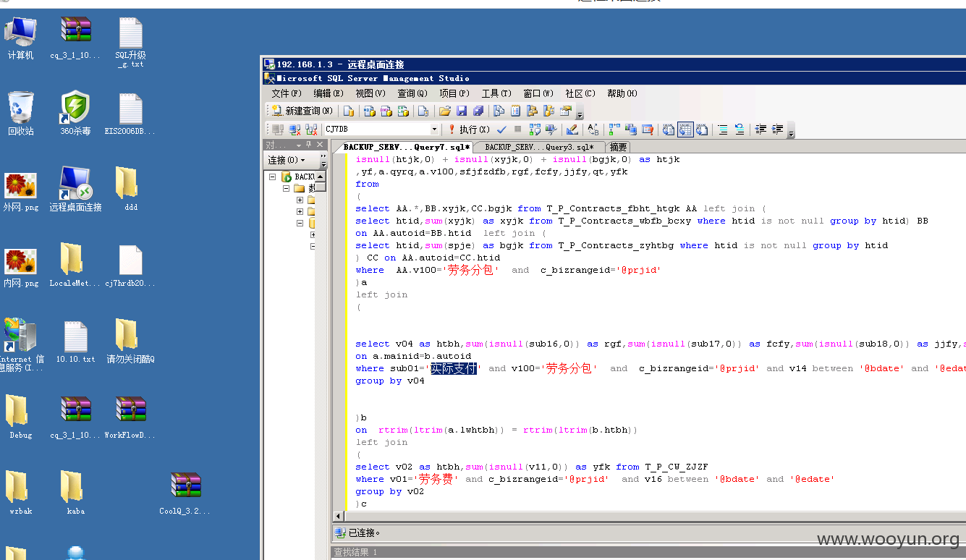The height and width of the screenshot is (560, 966).
Task: Select the Remote Desktop Connection (远程桌面连接) desktop shortcut
Action: coord(75,189)
